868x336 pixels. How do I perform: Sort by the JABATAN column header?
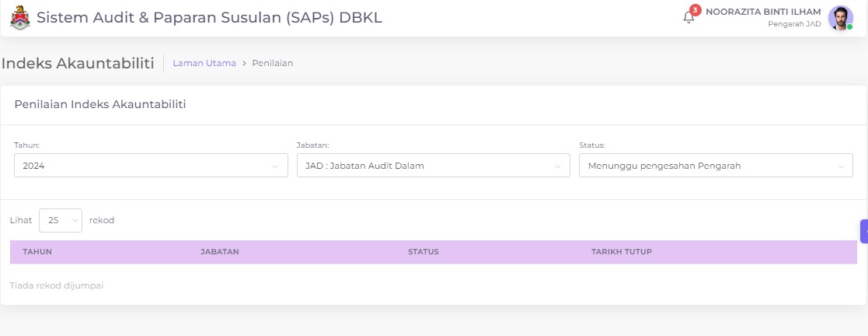[219, 252]
